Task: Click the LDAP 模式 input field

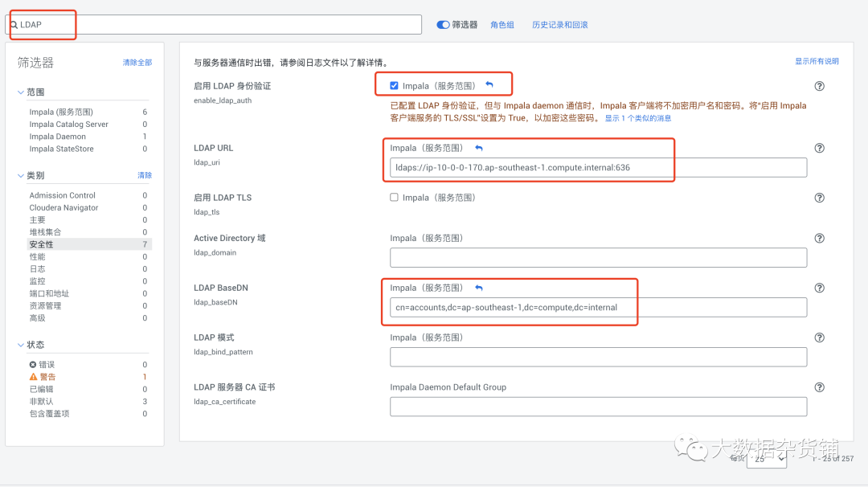Action: click(x=599, y=358)
